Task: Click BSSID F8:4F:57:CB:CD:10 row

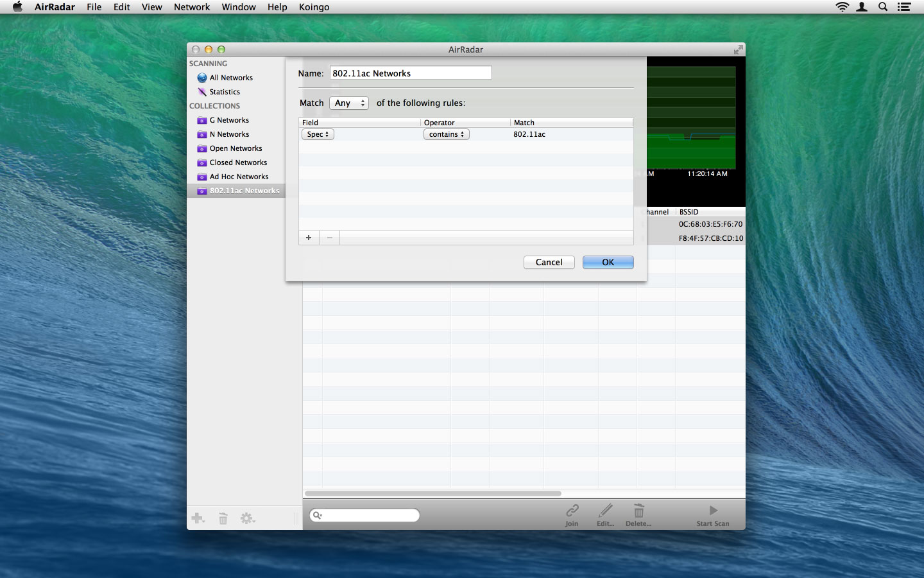Action: point(710,238)
